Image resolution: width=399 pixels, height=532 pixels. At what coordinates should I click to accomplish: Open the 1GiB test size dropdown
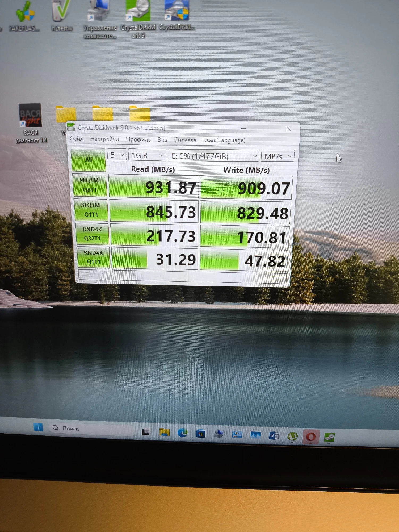pyautogui.click(x=147, y=156)
